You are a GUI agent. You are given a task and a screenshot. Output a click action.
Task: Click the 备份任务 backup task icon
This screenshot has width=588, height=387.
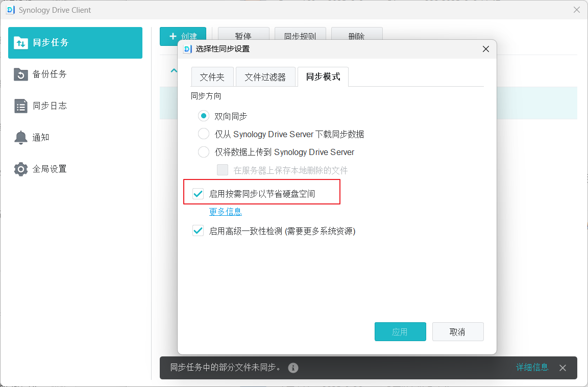[20, 74]
